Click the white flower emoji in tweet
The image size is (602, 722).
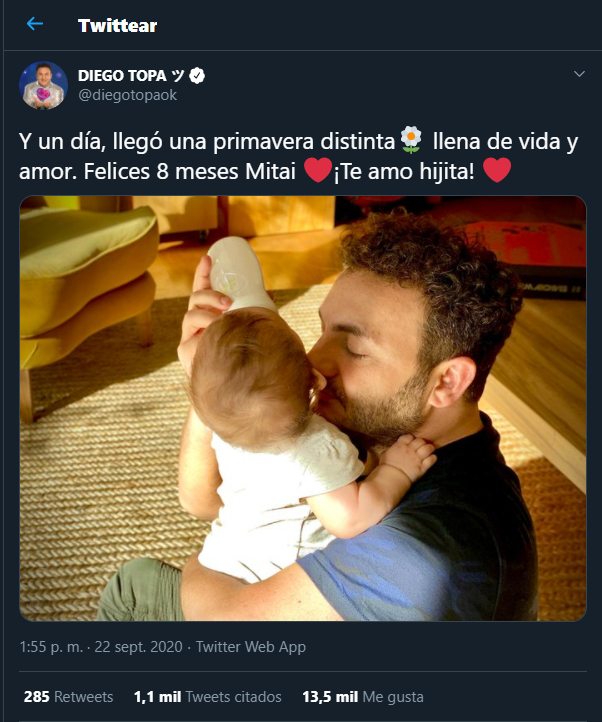411,140
